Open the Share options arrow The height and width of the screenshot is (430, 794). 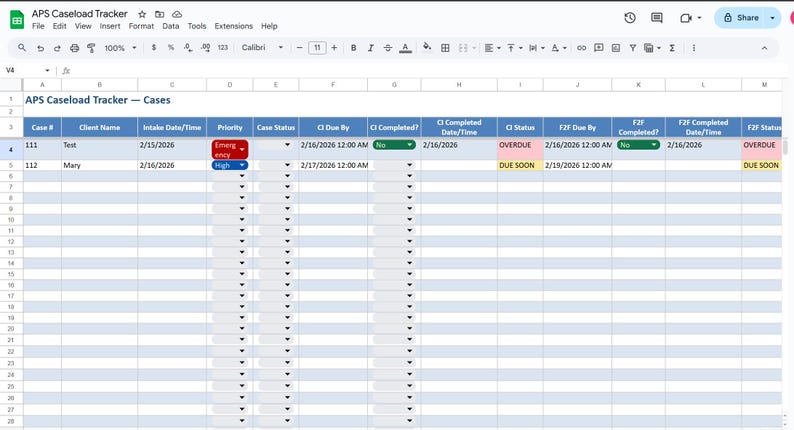(x=772, y=18)
